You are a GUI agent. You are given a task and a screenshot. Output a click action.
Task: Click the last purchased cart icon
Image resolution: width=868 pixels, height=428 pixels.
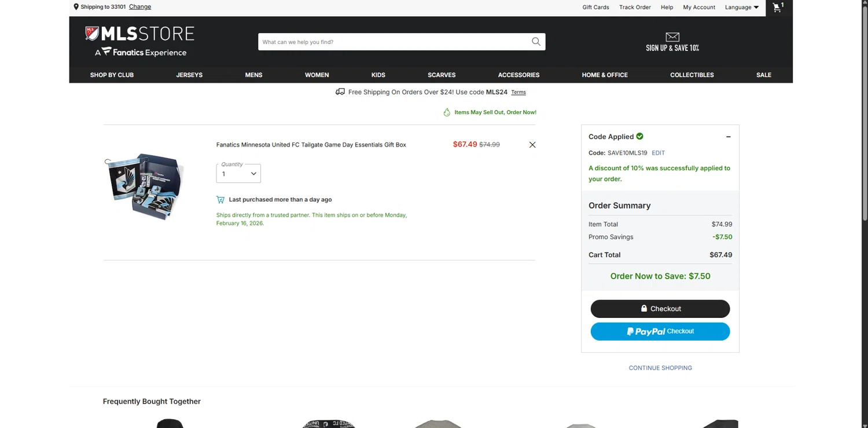(220, 199)
